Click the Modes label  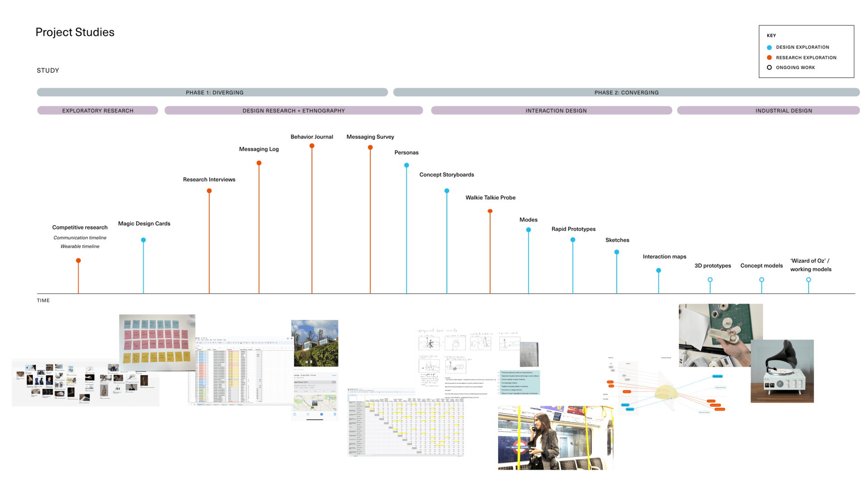click(x=528, y=220)
